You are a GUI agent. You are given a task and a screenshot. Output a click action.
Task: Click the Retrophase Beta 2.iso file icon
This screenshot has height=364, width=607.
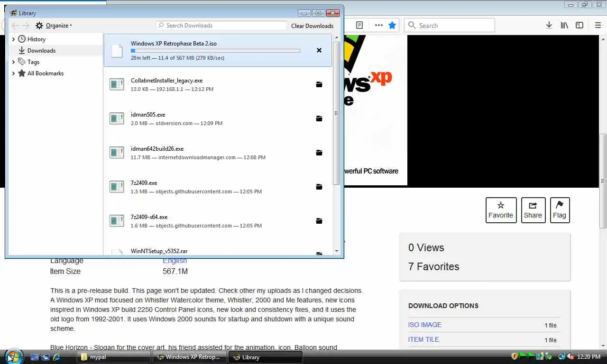pyautogui.click(x=117, y=50)
